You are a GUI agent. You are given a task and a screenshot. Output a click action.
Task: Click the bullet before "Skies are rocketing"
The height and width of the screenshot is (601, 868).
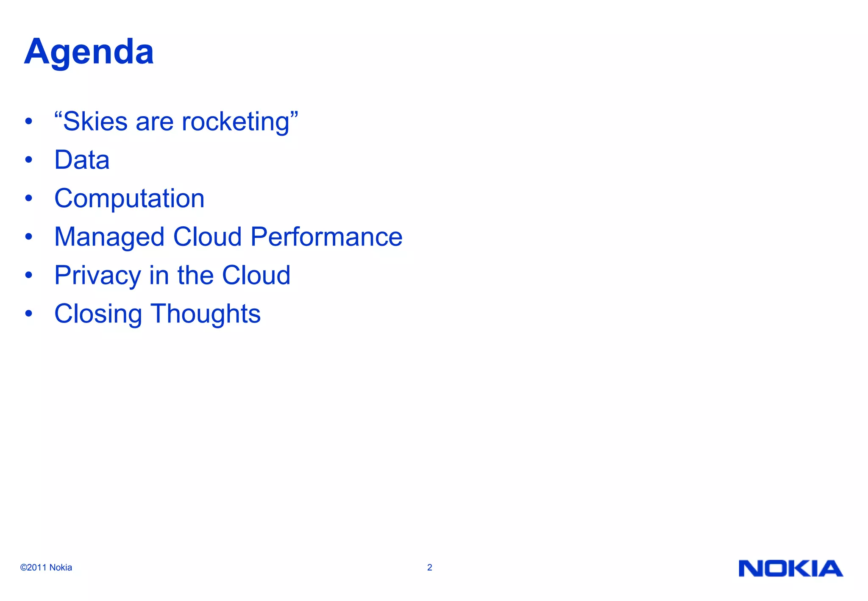click(28, 121)
